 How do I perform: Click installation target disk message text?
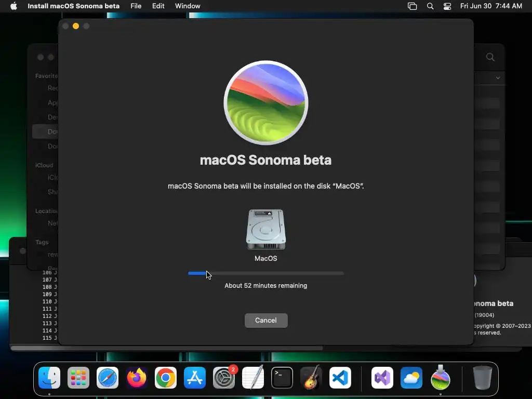265,186
